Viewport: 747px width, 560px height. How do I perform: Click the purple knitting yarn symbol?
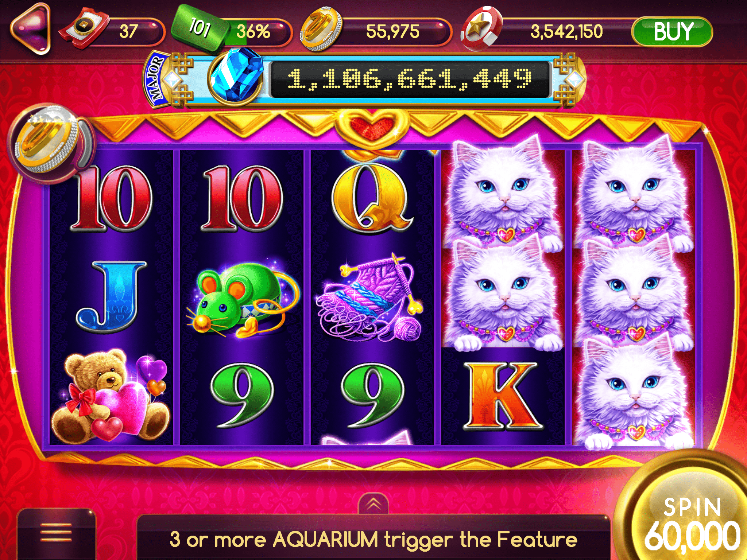(371, 297)
